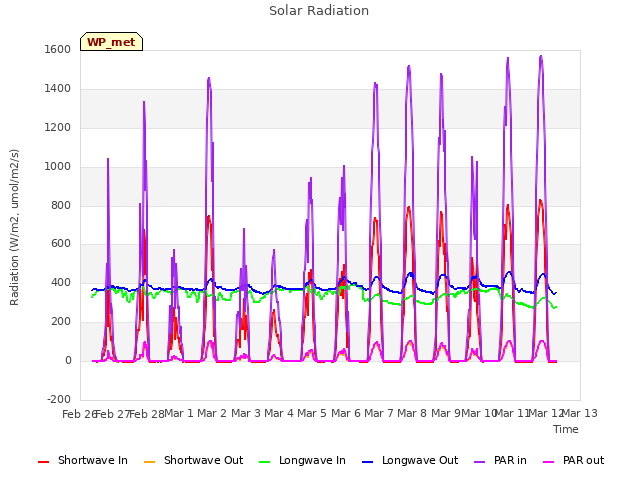The width and height of the screenshot is (640, 480).
Task: Click the Radiation y-axis title
Action: 14,227
